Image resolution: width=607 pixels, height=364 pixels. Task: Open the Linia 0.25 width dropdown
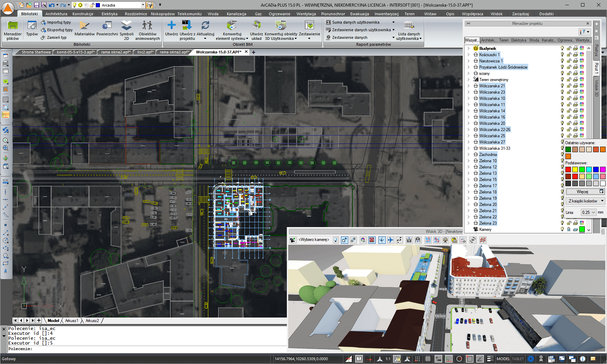click(589, 213)
